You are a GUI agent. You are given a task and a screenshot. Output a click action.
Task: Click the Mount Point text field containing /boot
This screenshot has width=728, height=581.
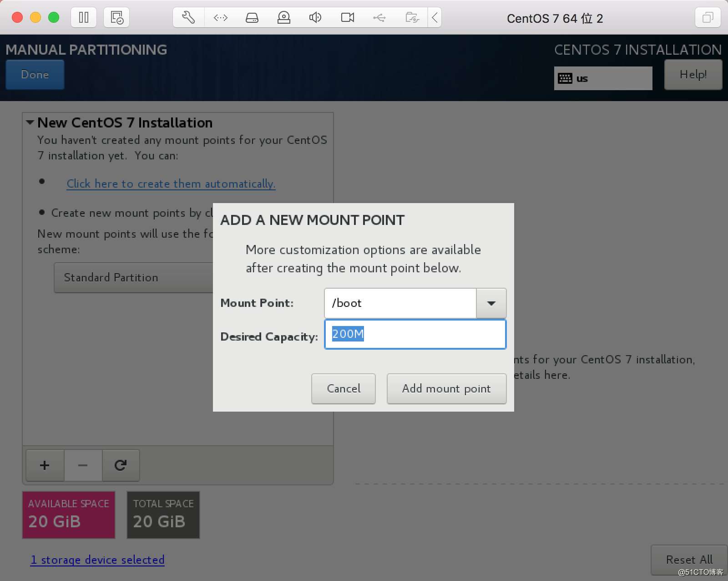click(400, 303)
